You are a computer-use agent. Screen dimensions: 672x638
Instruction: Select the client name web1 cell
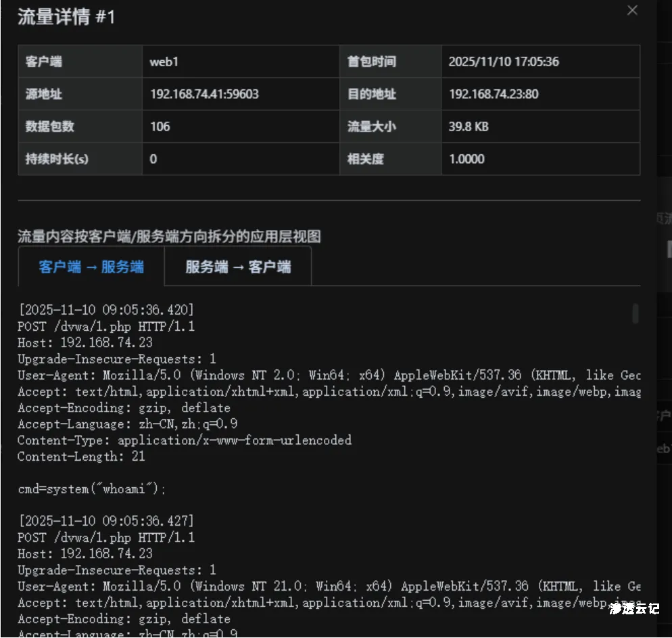163,62
